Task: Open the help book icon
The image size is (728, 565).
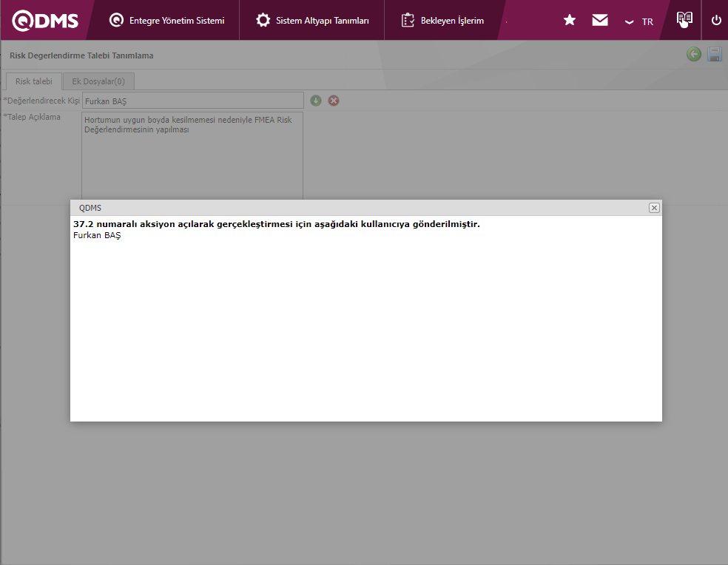Action: (x=684, y=19)
